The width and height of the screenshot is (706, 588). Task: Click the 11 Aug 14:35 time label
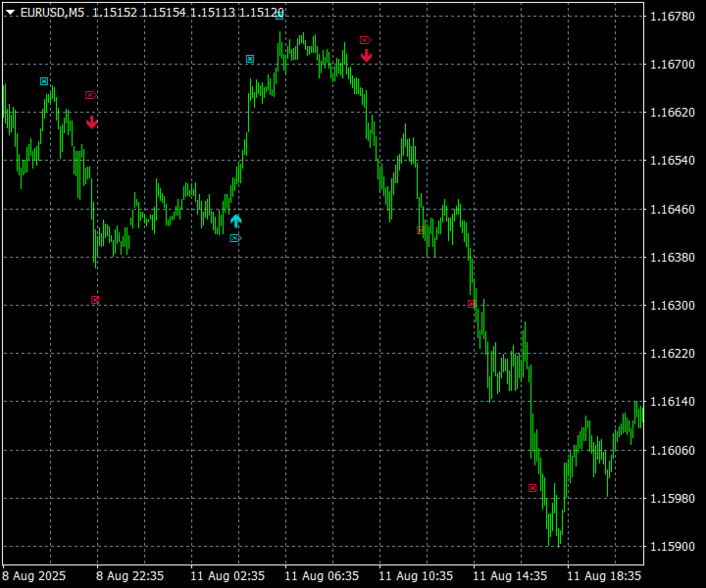(510, 576)
